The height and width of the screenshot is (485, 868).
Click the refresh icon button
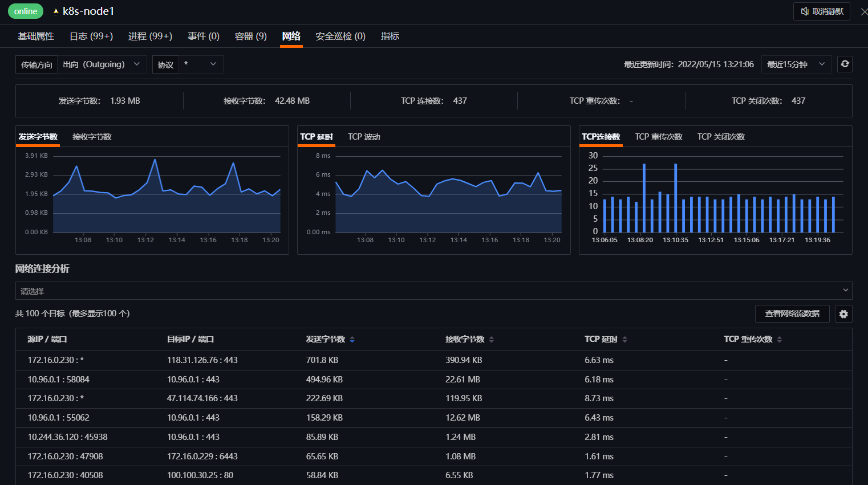[845, 64]
